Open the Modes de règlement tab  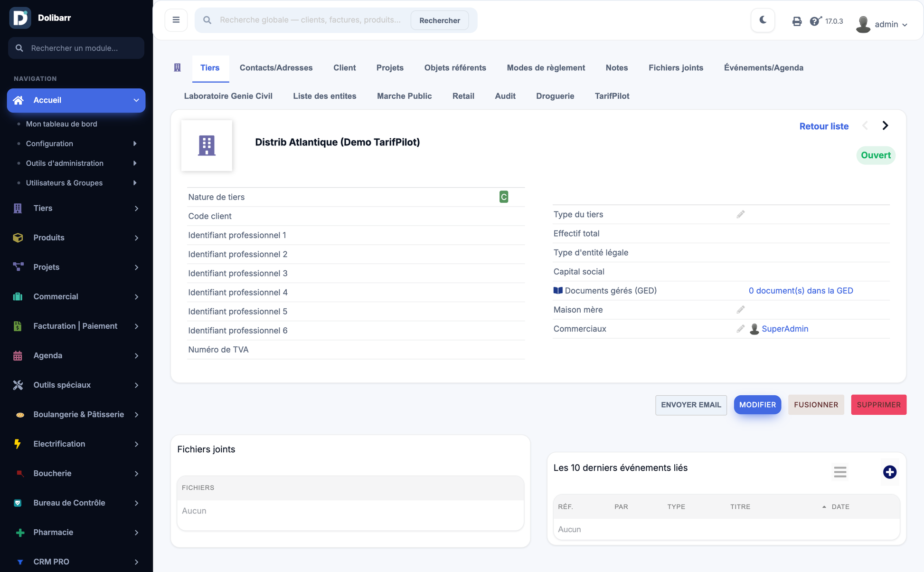pyautogui.click(x=546, y=68)
